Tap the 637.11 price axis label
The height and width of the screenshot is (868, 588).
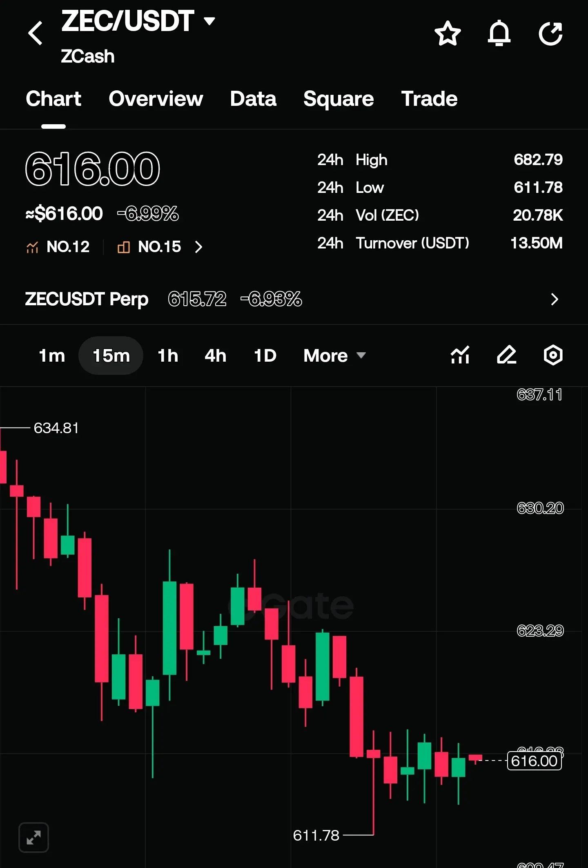(540, 395)
